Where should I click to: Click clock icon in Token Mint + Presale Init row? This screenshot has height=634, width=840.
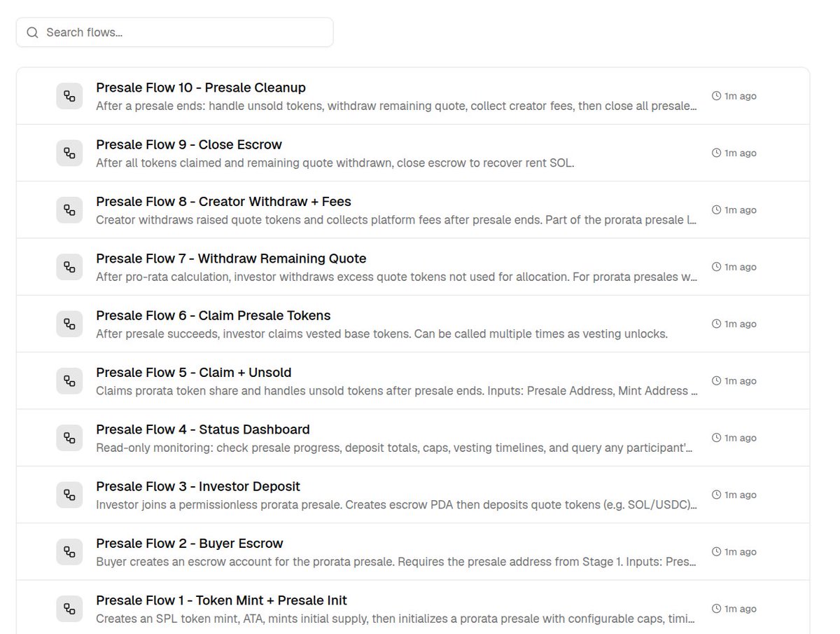pos(716,609)
